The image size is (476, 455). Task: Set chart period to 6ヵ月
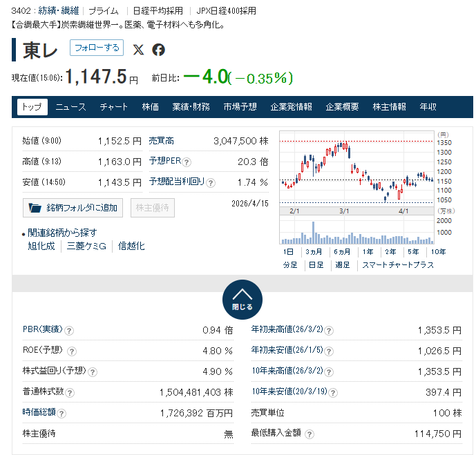coord(342,252)
